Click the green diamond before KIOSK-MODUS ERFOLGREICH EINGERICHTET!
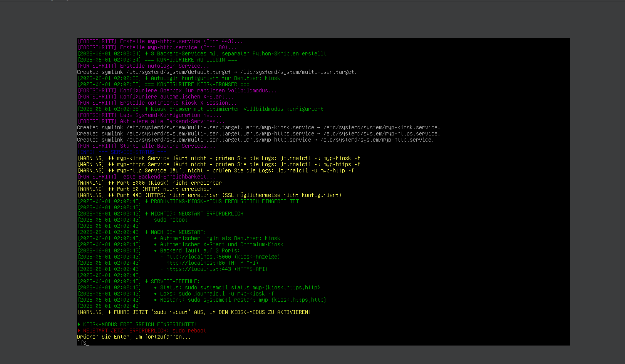 [79, 324]
